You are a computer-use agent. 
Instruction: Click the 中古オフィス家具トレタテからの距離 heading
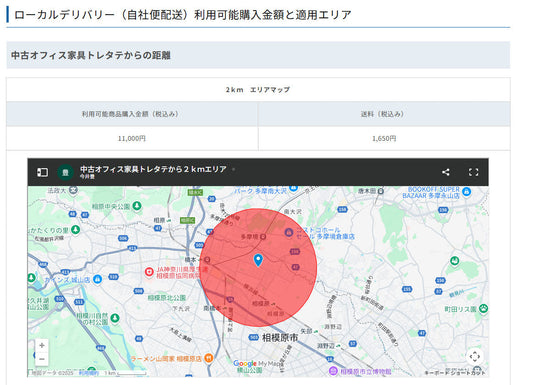pyautogui.click(x=91, y=55)
